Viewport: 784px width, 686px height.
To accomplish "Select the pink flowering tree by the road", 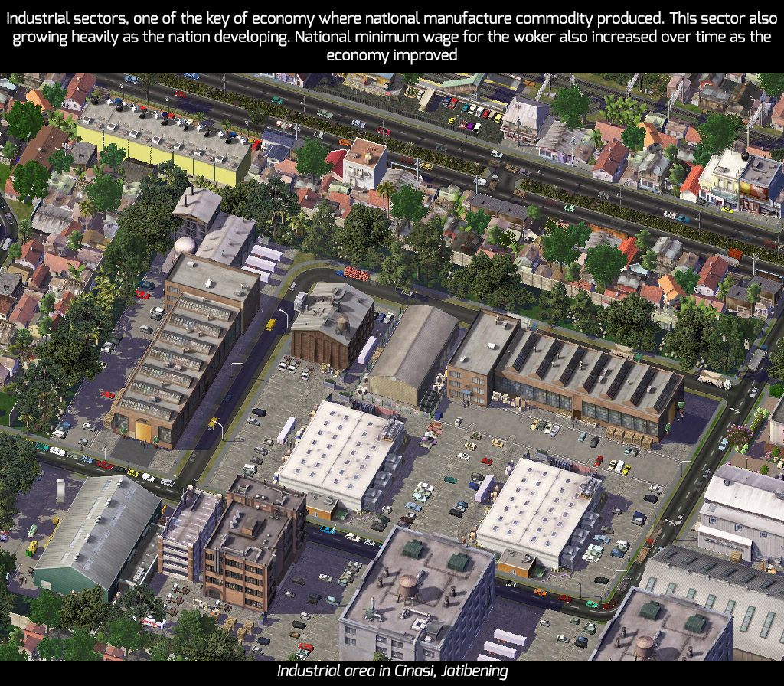I will (x=740, y=435).
